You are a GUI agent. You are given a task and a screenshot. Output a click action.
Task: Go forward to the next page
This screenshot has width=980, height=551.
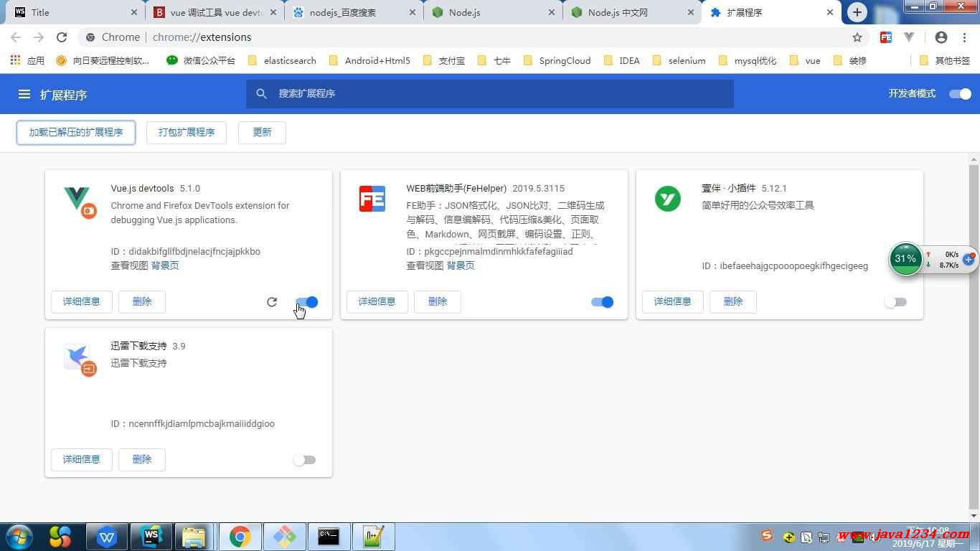pyautogui.click(x=39, y=37)
